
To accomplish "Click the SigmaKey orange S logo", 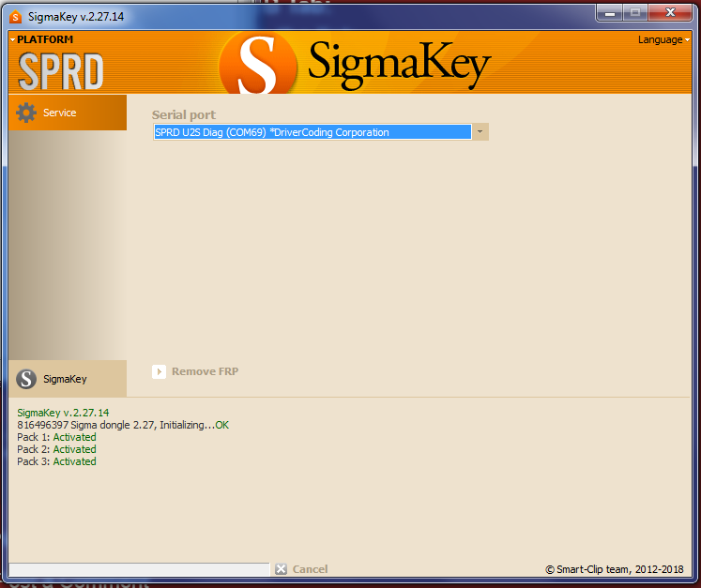I will coord(258,65).
